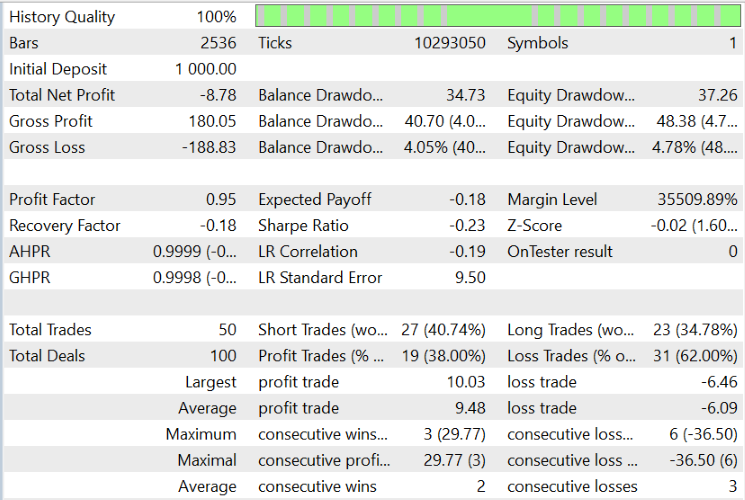
Task: Click the average profit trade value 9.48
Action: (470, 408)
